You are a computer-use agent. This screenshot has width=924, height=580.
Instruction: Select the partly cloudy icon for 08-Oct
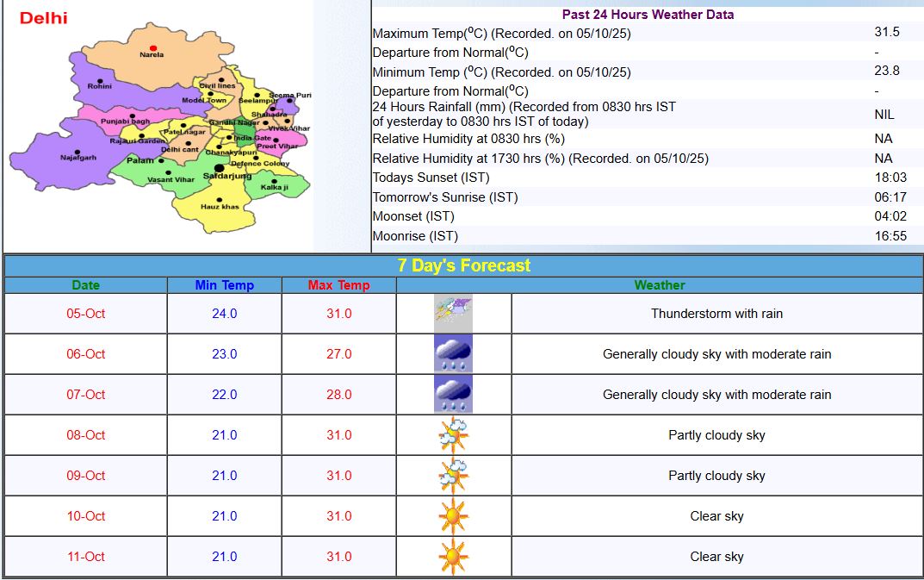pos(453,434)
